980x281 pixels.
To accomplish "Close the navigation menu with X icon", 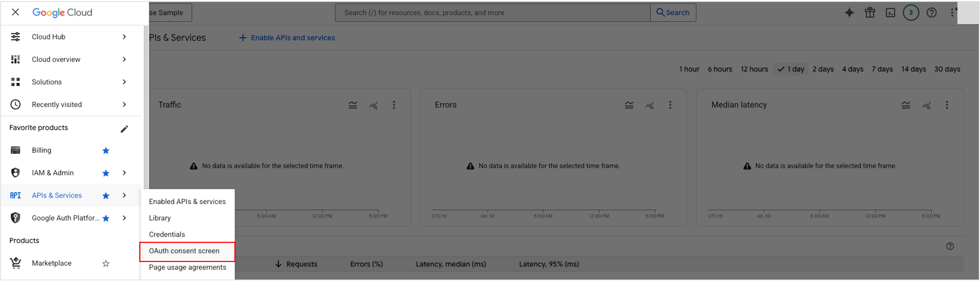I will coord(15,12).
